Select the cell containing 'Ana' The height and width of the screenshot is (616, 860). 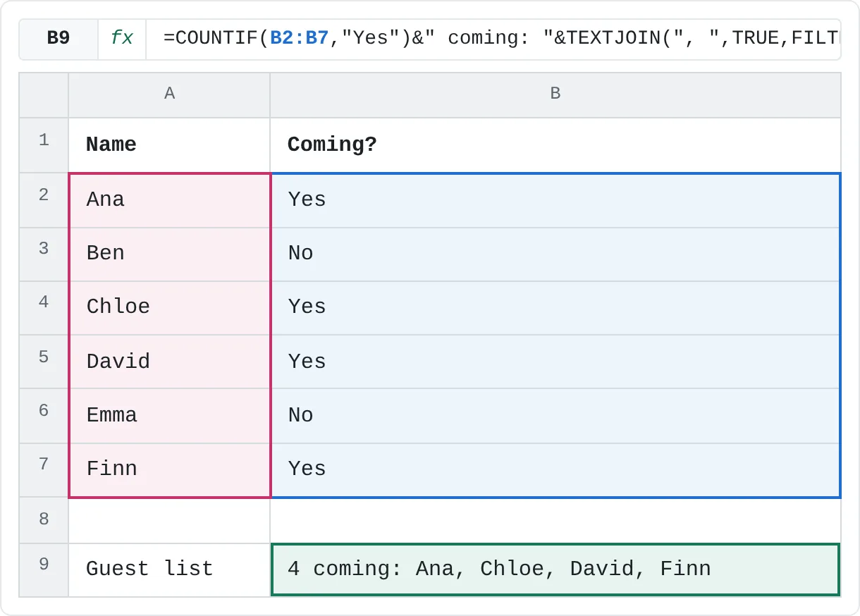click(169, 199)
